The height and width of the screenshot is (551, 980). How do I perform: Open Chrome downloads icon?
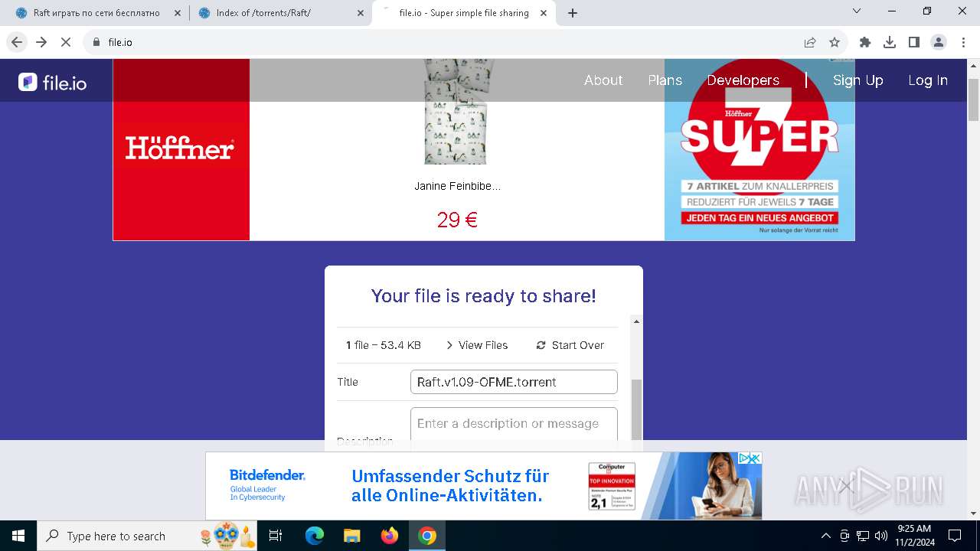pos(890,42)
